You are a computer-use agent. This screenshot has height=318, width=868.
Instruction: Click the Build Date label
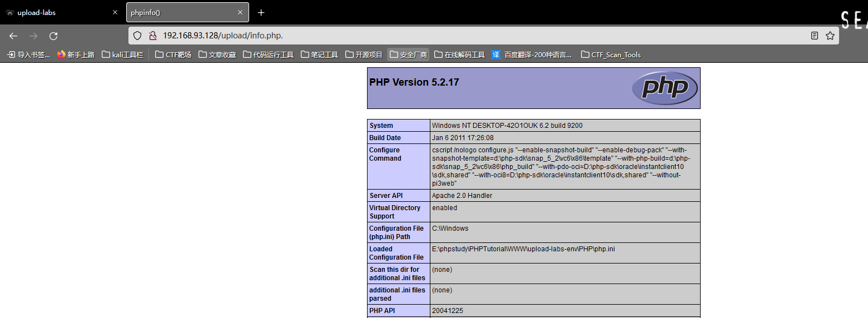click(385, 138)
